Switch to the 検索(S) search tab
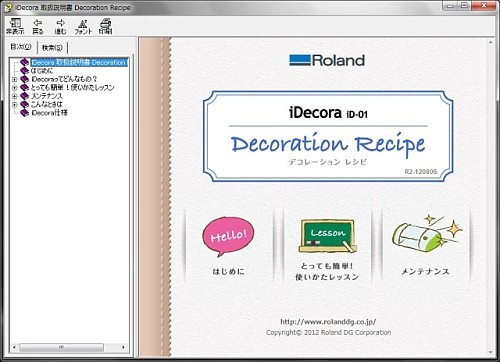The width and height of the screenshot is (500, 362). tap(52, 48)
